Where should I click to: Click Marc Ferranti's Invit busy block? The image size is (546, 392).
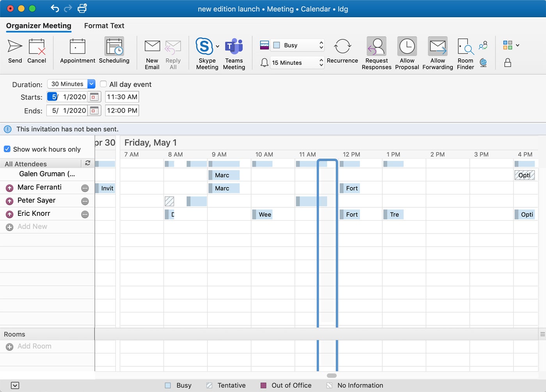(105, 188)
